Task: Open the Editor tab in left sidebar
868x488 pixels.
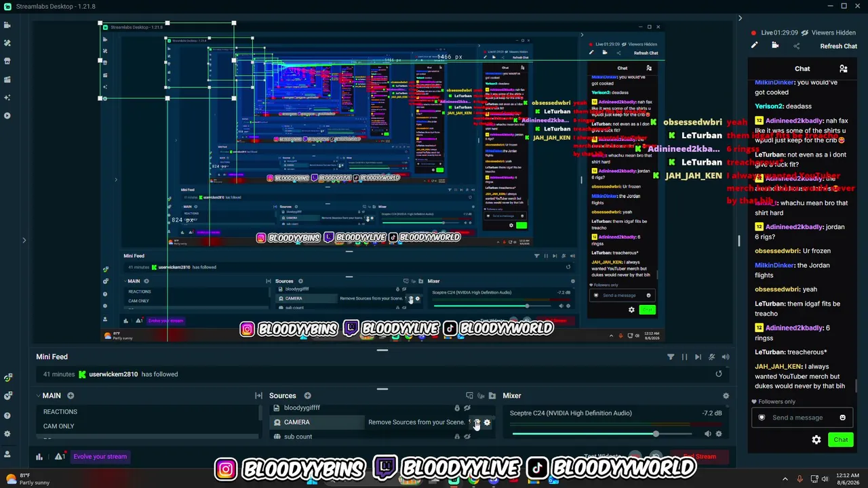Action: coord(7,25)
